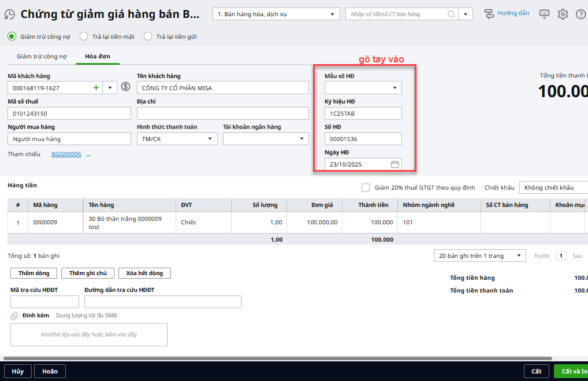The image size is (588, 381).
Task: Expand the Mẫu số HĐ dropdown
Action: [x=395, y=88]
